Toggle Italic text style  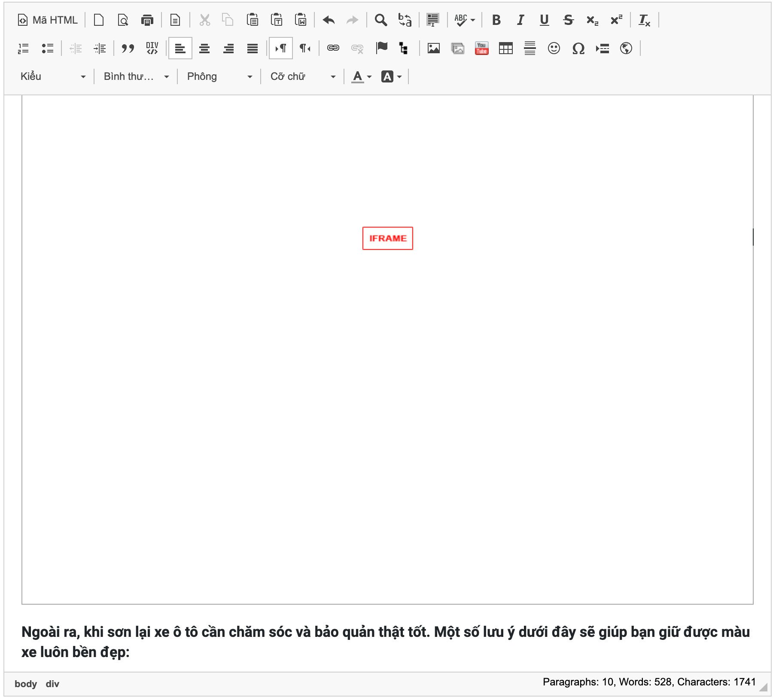520,20
